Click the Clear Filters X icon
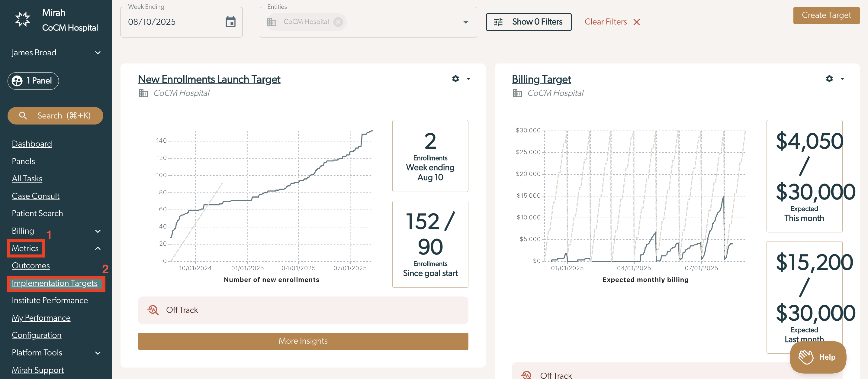The image size is (868, 379). click(x=636, y=22)
